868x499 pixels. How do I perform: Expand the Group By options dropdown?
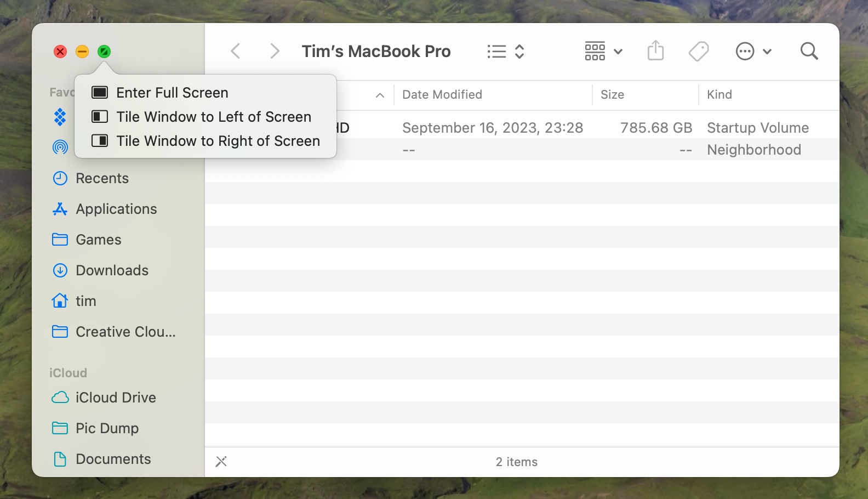tap(603, 52)
